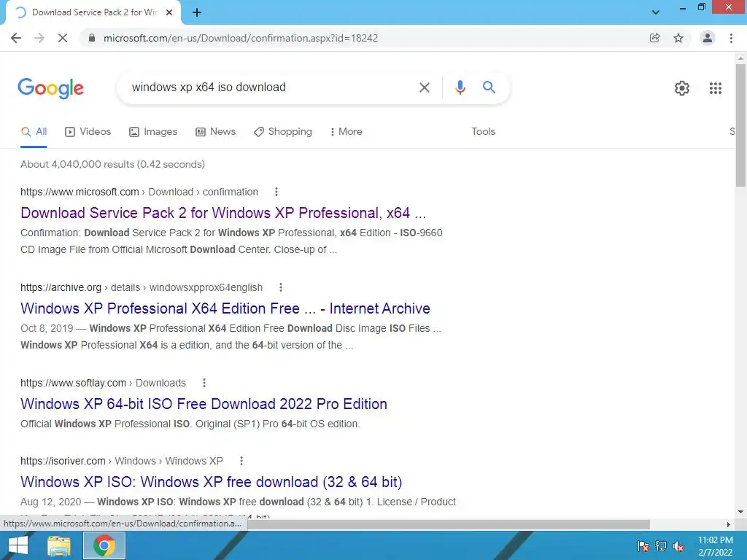Viewport: 747px width, 560px height.
Task: Open the tab search dropdown arrow
Action: point(656,12)
